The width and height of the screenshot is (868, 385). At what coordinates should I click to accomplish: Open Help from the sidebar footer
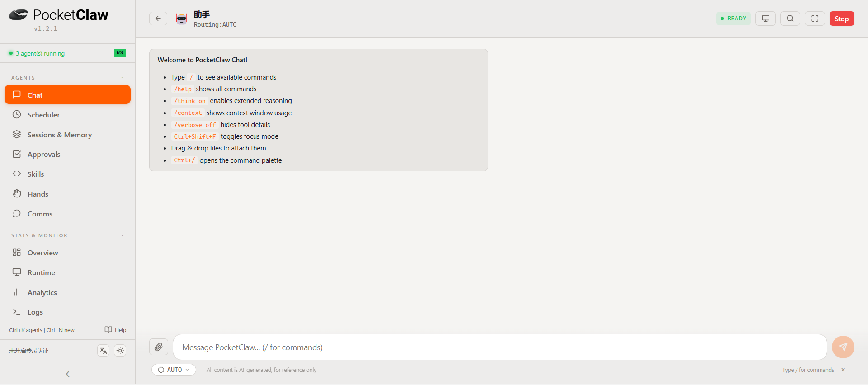[x=115, y=330]
